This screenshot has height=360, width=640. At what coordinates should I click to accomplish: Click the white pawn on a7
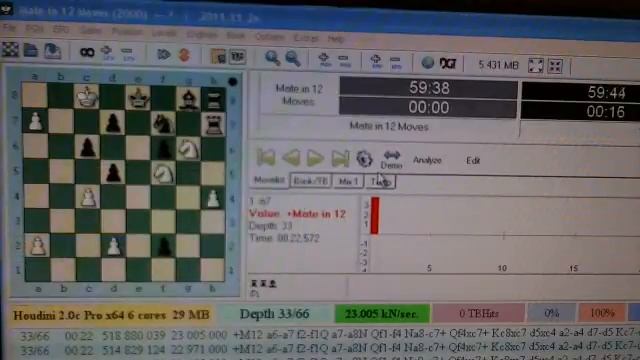click(36, 121)
